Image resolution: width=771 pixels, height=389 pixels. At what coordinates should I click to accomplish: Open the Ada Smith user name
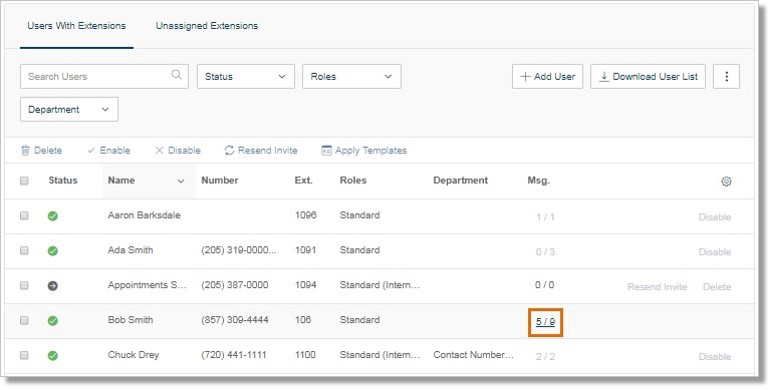coord(130,250)
